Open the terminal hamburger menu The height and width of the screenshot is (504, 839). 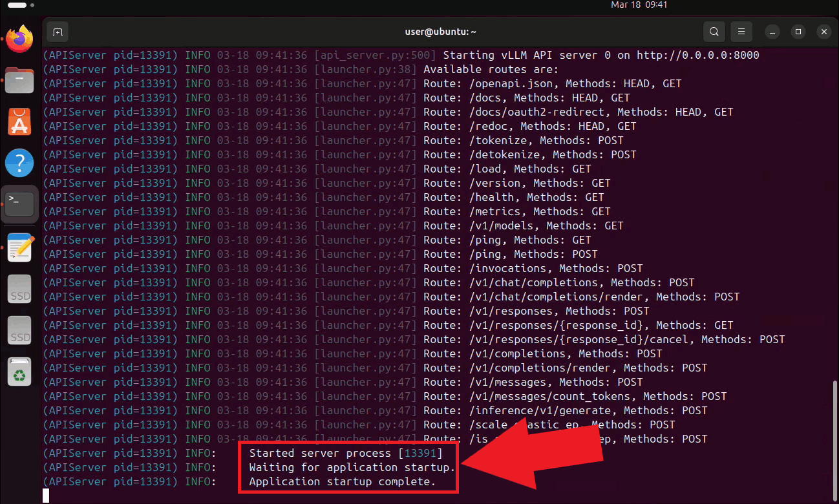pos(741,31)
